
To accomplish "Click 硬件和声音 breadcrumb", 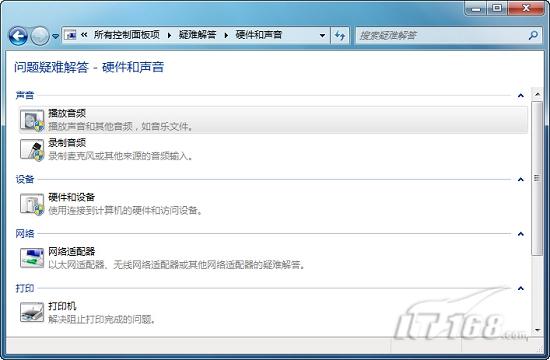I will (259, 35).
